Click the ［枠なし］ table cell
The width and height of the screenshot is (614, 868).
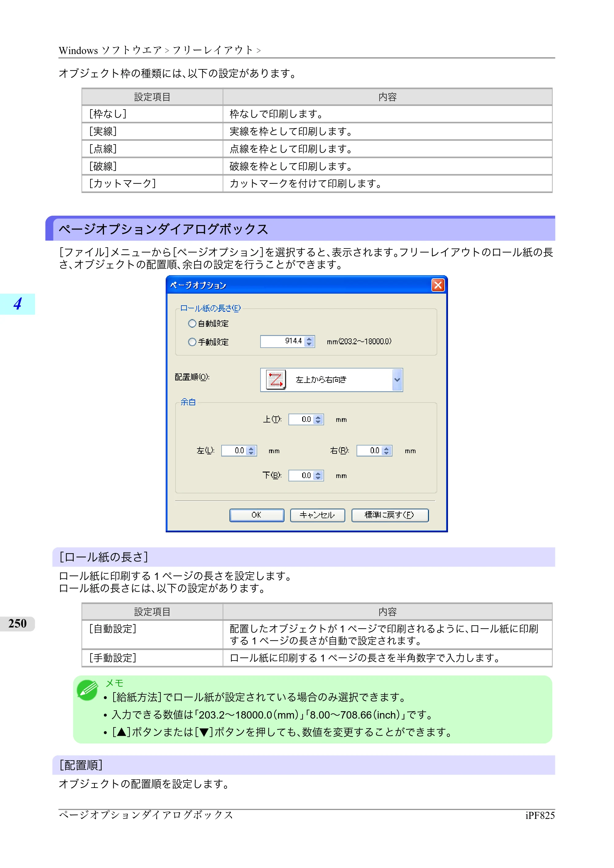[x=153, y=114]
